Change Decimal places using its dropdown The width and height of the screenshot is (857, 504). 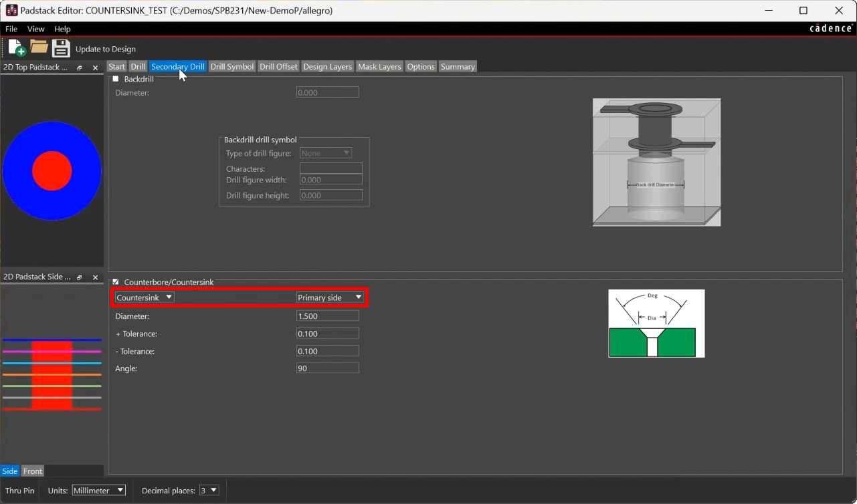coord(209,490)
